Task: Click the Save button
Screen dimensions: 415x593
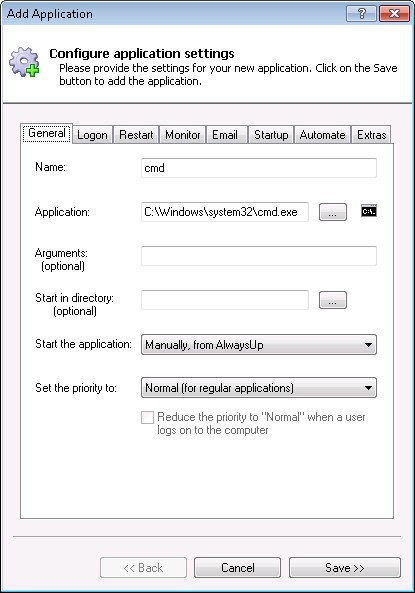Action: click(345, 568)
